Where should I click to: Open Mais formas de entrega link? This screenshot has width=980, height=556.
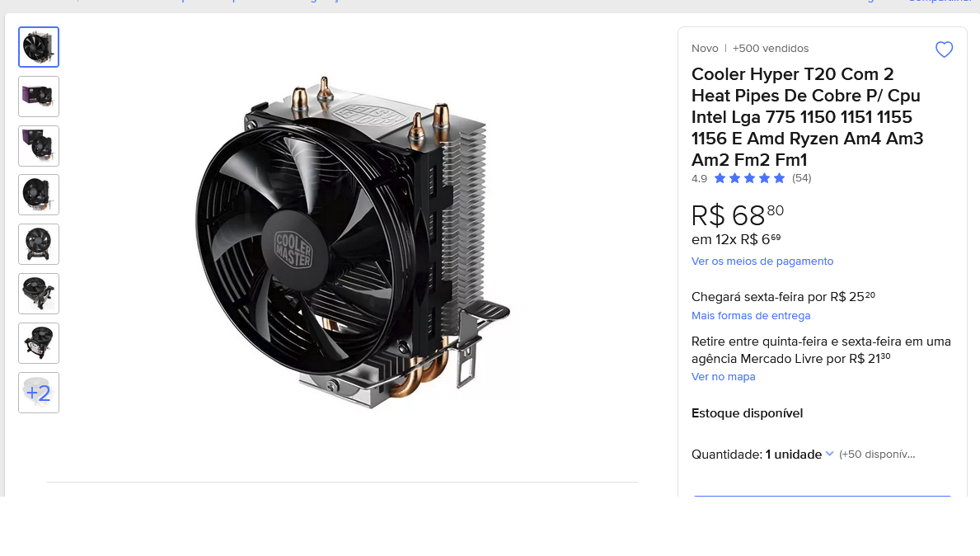pos(751,316)
